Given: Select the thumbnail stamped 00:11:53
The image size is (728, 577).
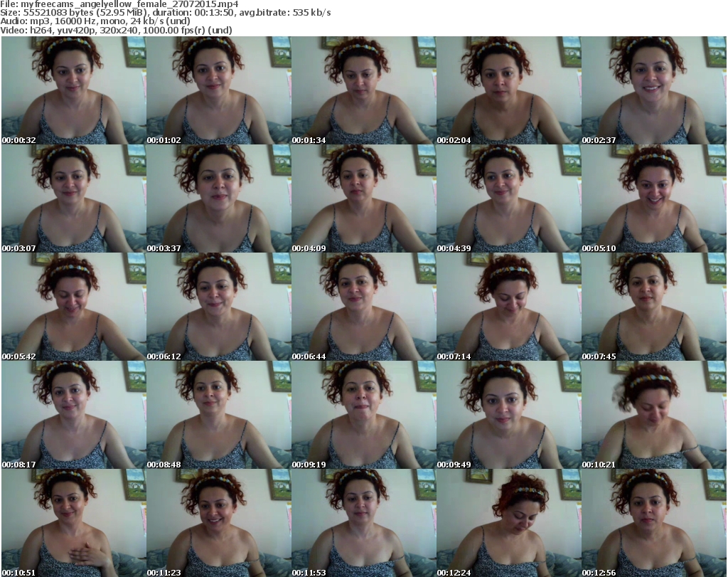Looking at the screenshot, I should pos(363,523).
